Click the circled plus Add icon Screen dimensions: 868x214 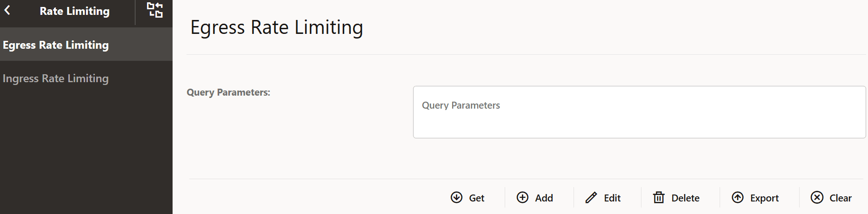[x=522, y=197]
